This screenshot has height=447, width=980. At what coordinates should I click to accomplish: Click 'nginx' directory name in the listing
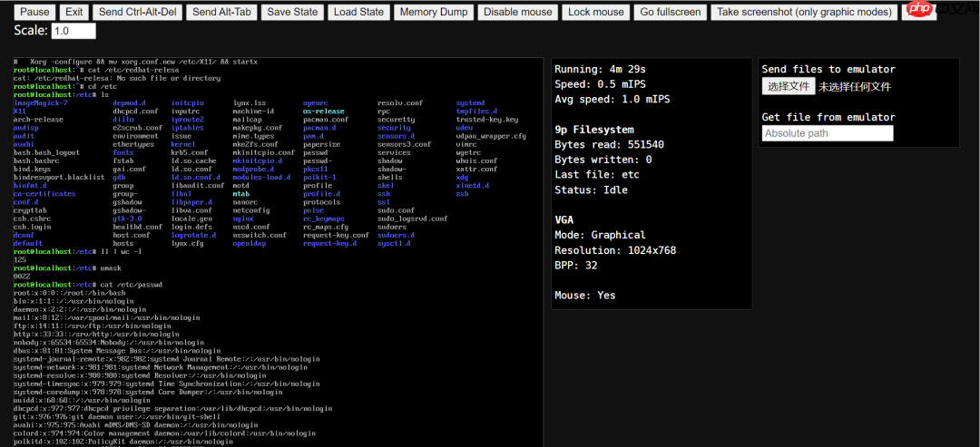(x=242, y=219)
